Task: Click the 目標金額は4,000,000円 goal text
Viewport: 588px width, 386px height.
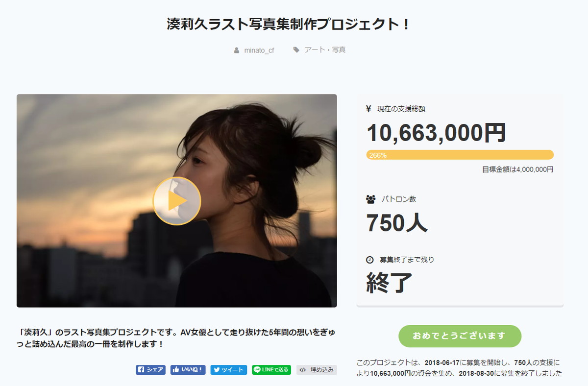Action: (517, 169)
